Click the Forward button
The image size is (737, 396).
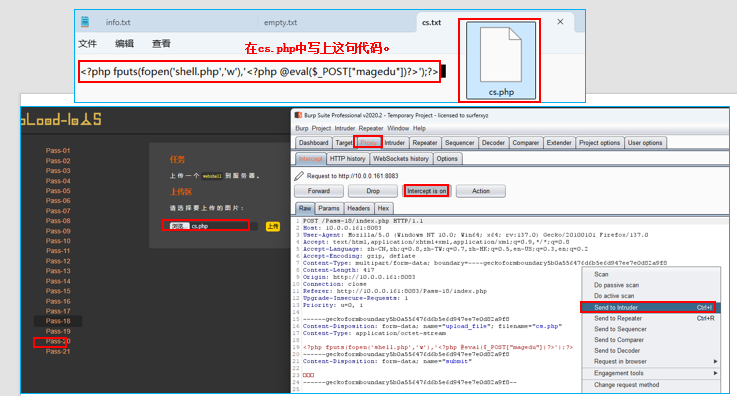[x=319, y=191]
